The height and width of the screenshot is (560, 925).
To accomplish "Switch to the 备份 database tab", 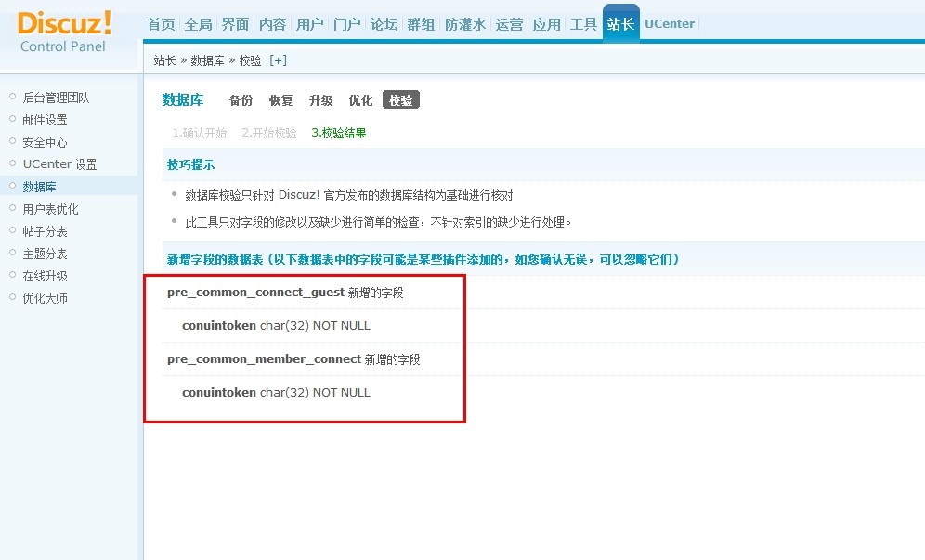I will (x=241, y=100).
